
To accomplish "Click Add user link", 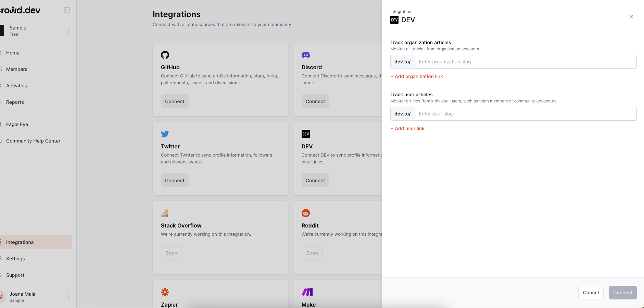I will (407, 128).
